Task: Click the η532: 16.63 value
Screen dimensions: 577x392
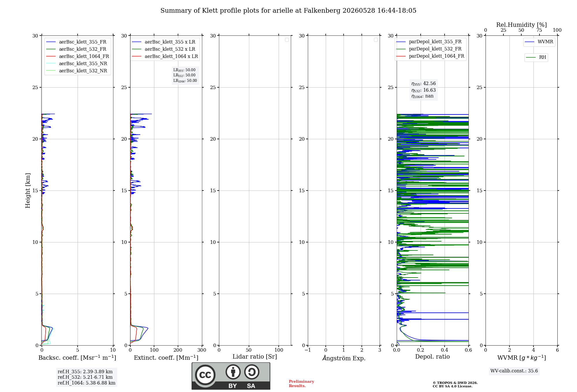Action: pyautogui.click(x=424, y=90)
